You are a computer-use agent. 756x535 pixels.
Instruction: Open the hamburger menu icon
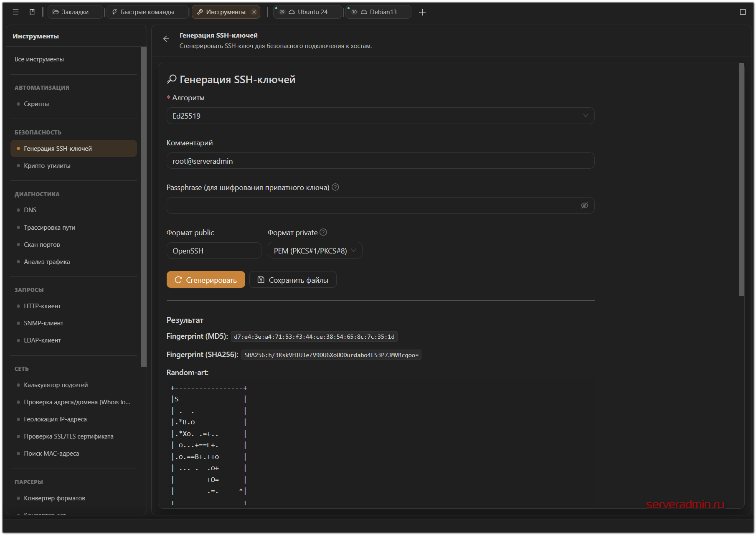coord(15,12)
